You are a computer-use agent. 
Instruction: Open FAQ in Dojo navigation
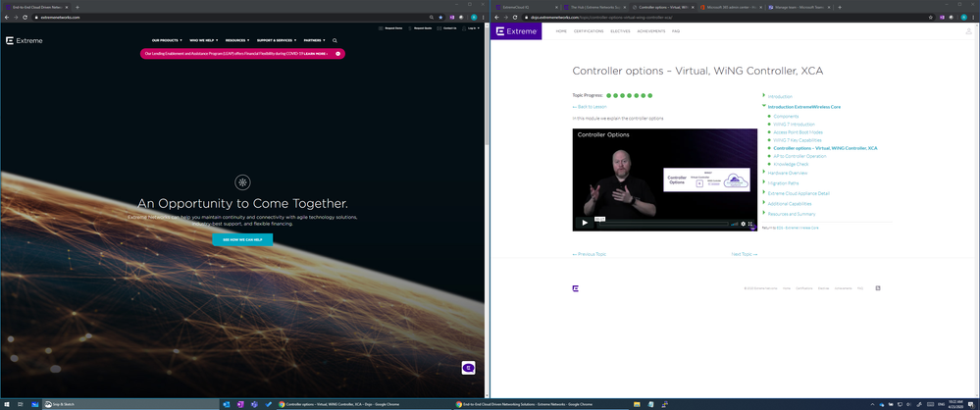point(676,31)
